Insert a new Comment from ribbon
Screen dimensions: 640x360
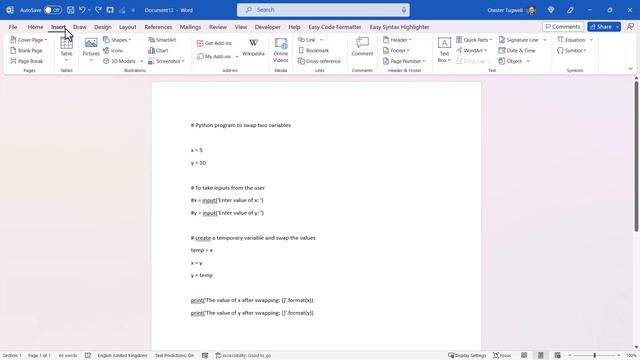click(x=362, y=47)
